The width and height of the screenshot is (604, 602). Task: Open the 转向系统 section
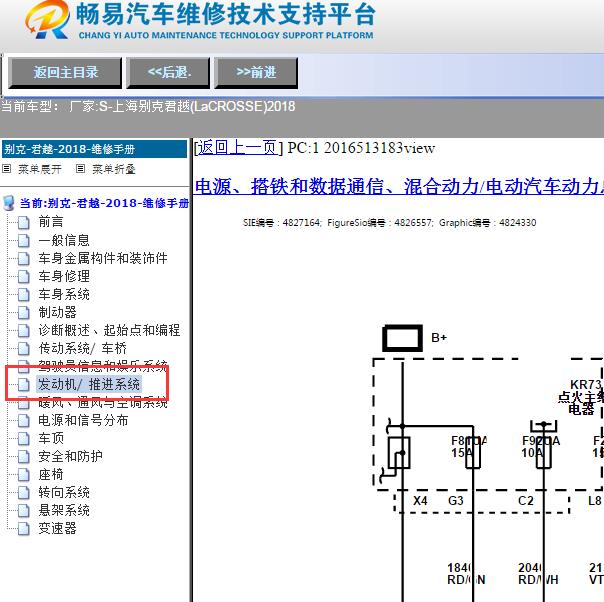[64, 492]
